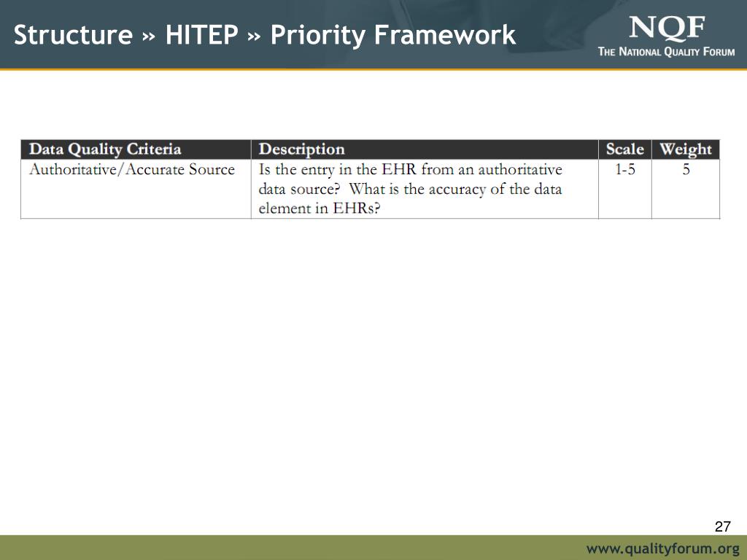Image resolution: width=747 pixels, height=560 pixels.
Task: Click the Weight column header
Action: (686, 149)
